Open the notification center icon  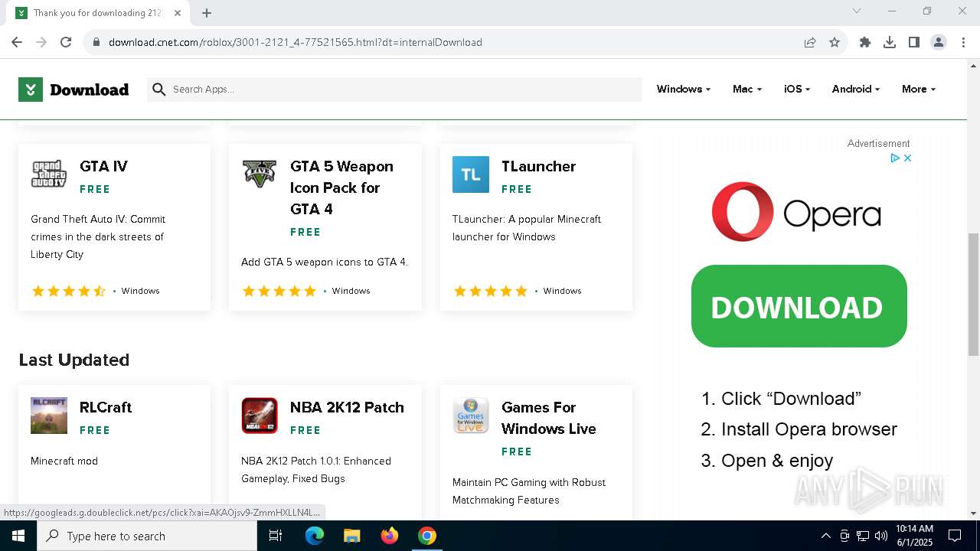[955, 536]
